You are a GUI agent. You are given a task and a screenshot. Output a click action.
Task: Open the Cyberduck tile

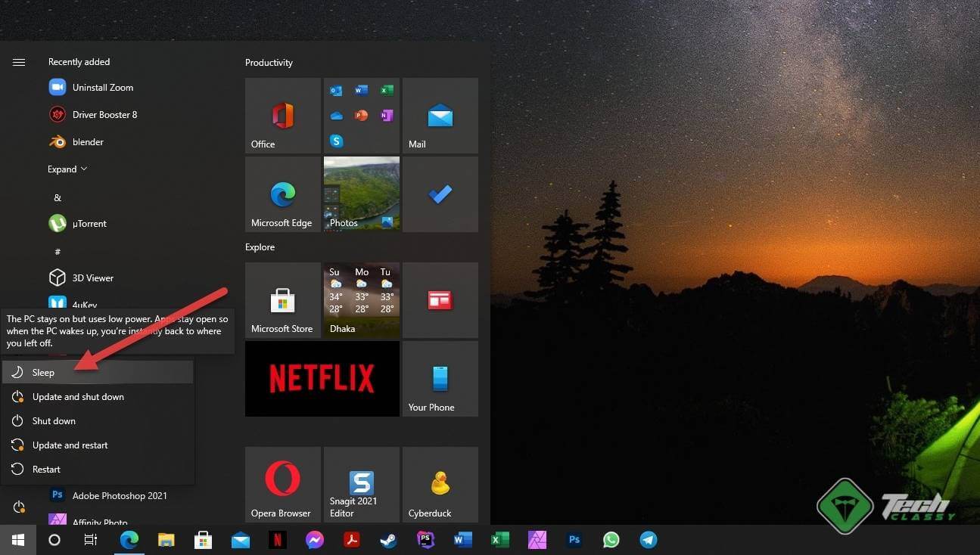point(440,484)
